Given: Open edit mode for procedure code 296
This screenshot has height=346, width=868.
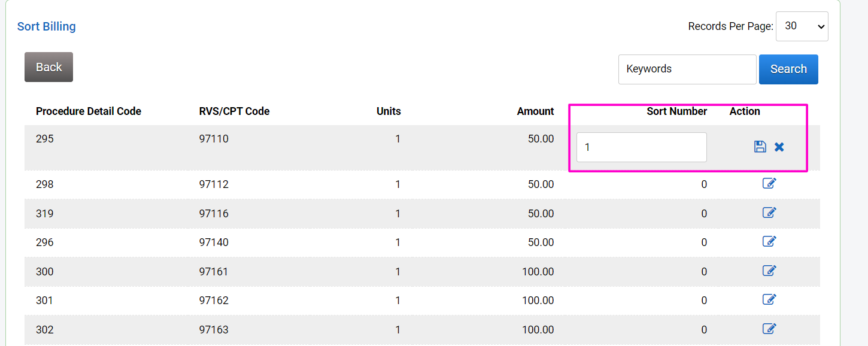Looking at the screenshot, I should [x=769, y=241].
